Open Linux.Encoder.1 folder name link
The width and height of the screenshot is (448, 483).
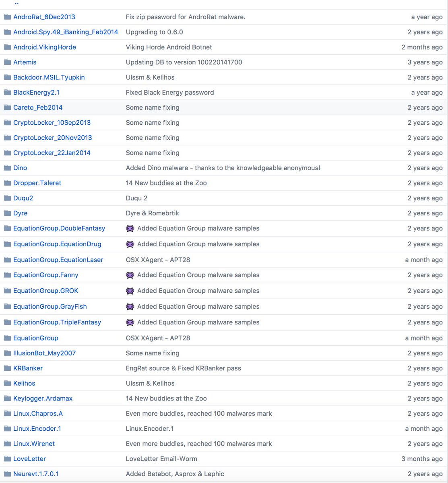[x=37, y=428]
